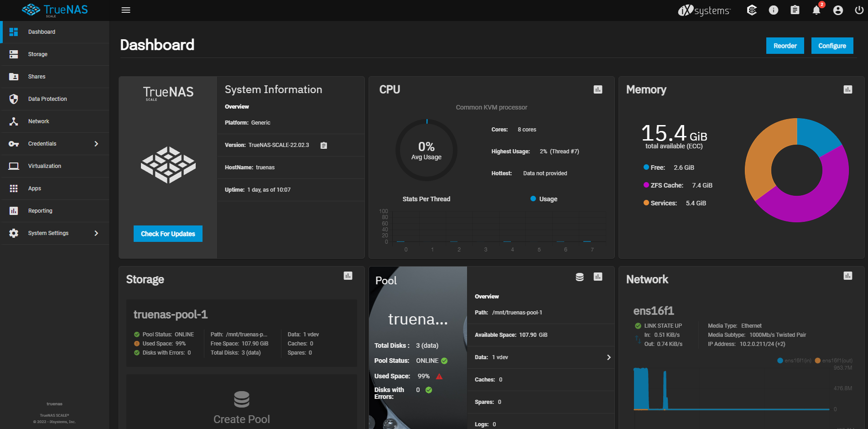The image size is (868, 429).
Task: Navigate to Network in sidebar
Action: click(x=55, y=121)
